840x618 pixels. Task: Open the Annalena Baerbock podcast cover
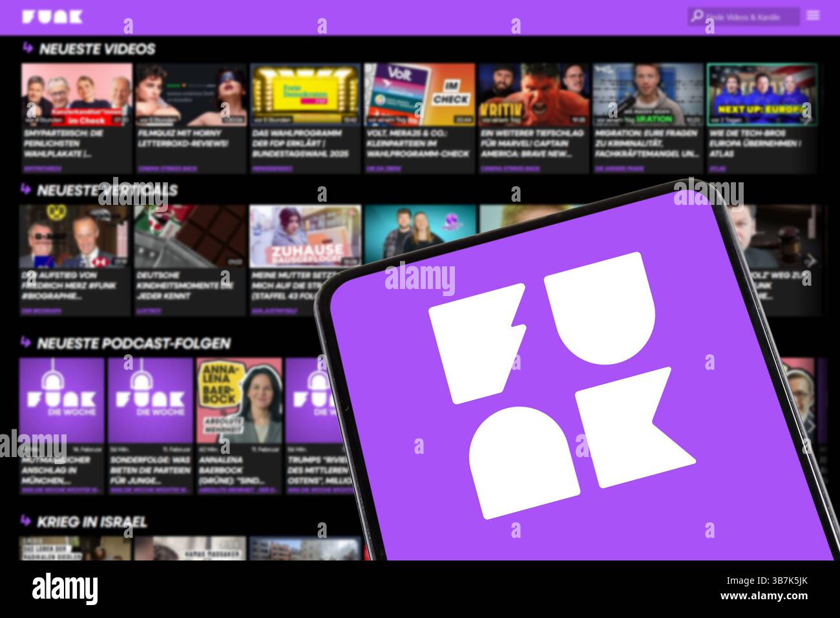tap(240, 400)
